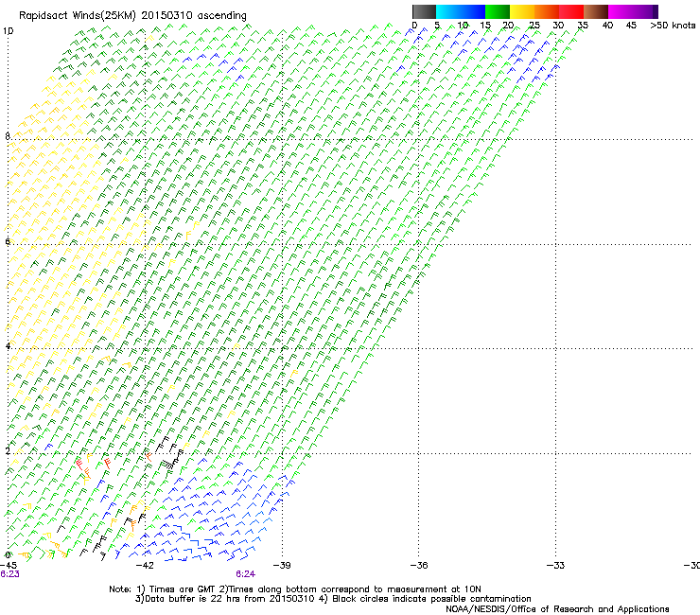
Task: Click the purple time stamp '6:24'
Action: pos(246,574)
